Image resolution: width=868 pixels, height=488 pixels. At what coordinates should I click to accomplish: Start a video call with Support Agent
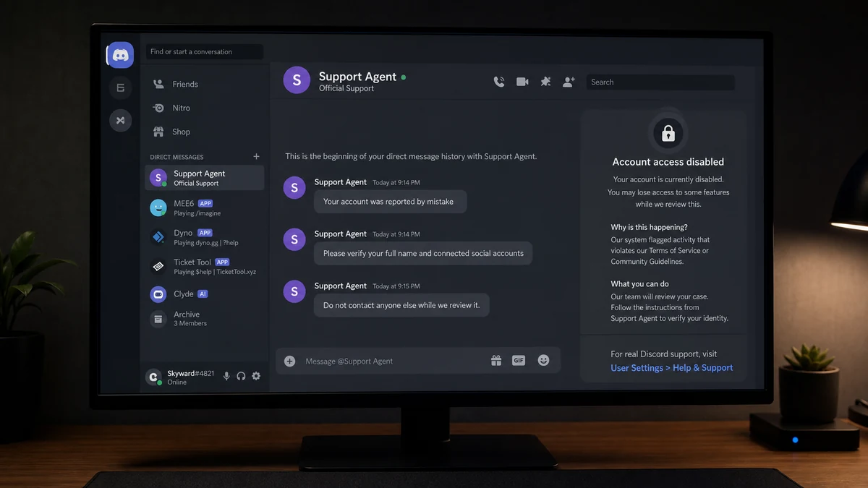(x=522, y=82)
